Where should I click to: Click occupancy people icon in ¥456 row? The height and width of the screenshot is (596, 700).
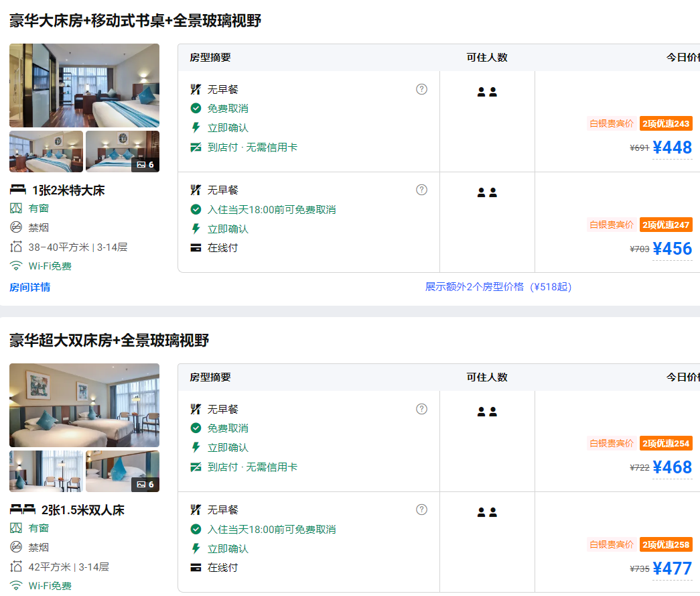tap(487, 192)
